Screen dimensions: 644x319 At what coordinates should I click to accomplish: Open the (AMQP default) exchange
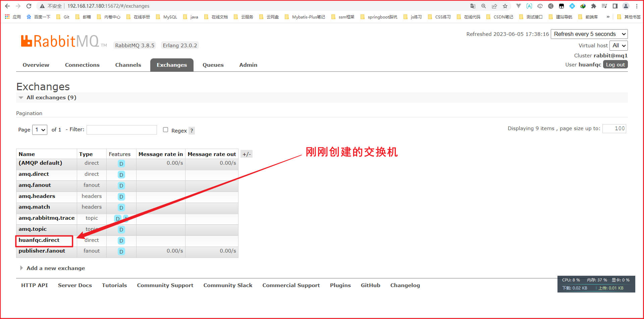pyautogui.click(x=40, y=163)
